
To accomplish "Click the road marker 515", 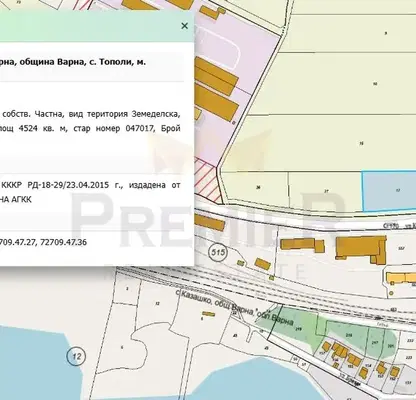I will pyautogui.click(x=218, y=251).
